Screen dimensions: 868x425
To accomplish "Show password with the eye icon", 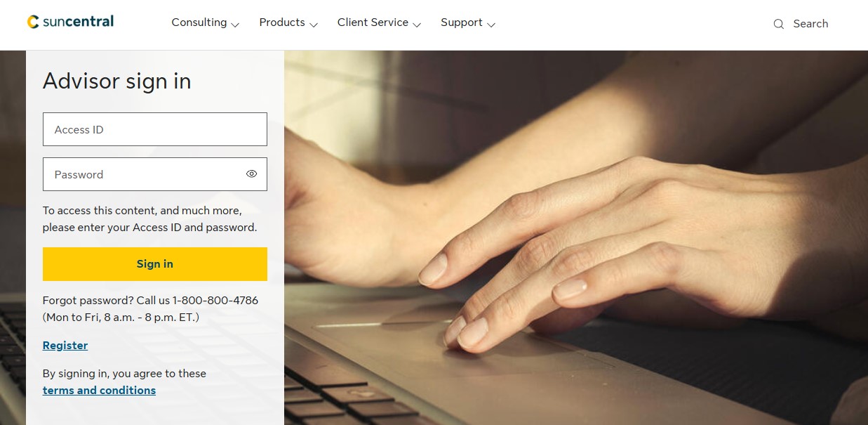I will (252, 174).
